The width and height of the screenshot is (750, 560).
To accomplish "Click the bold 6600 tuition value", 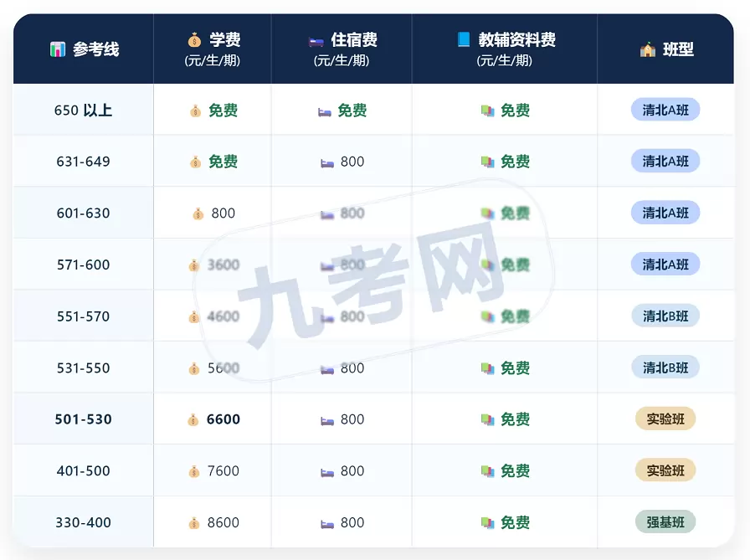I will tap(223, 419).
